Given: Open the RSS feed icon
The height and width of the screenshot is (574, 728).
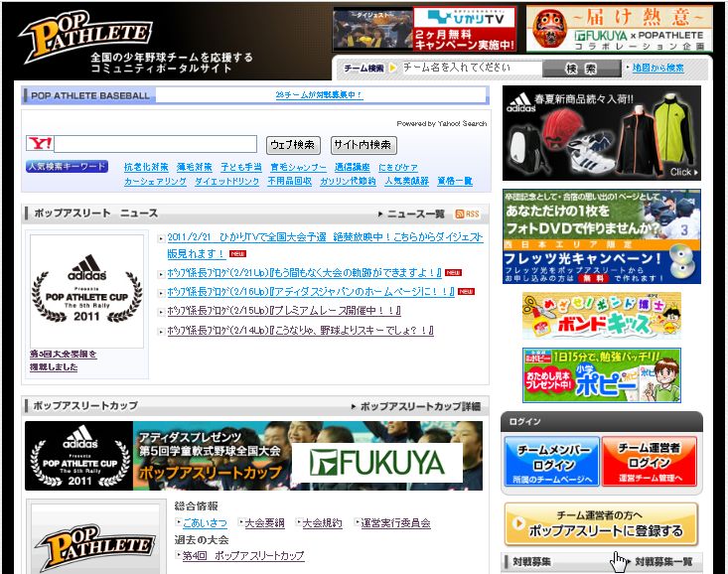Looking at the screenshot, I should pyautogui.click(x=467, y=214).
